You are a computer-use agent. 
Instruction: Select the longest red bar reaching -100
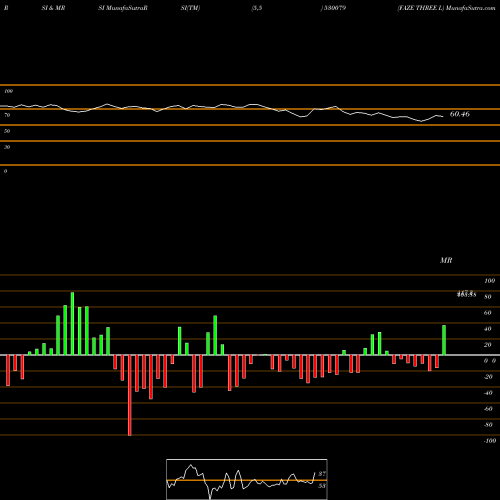(130, 395)
